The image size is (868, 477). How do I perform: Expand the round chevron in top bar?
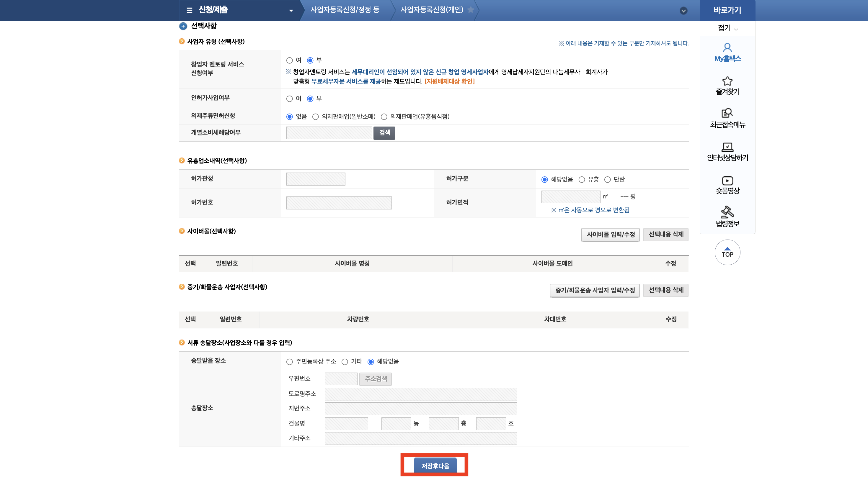[x=683, y=11]
